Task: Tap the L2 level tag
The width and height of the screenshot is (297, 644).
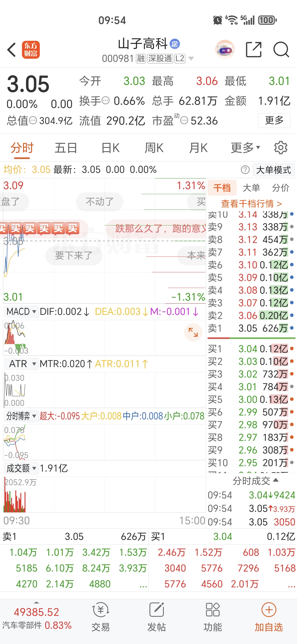Action: pos(180,59)
